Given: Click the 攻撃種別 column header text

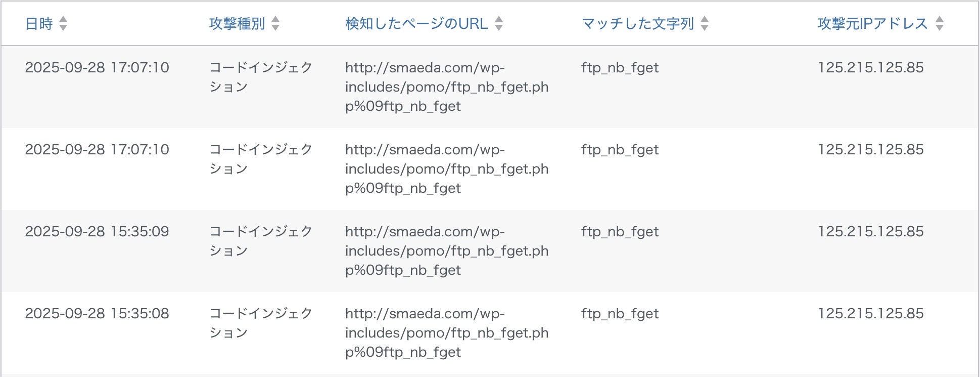Looking at the screenshot, I should tap(237, 24).
